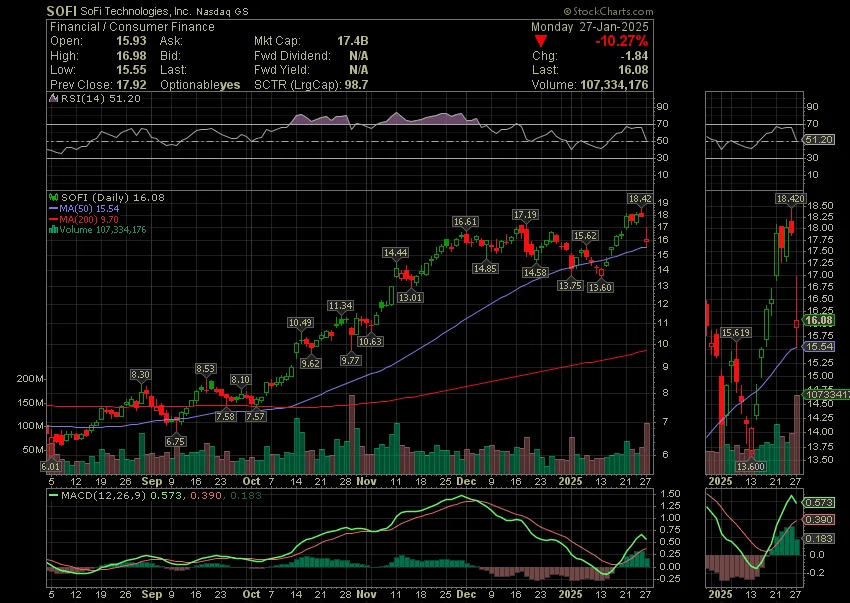Viewport: 850px width, 603px height.
Task: Click the 13.75 low price label
Action: pos(570,286)
